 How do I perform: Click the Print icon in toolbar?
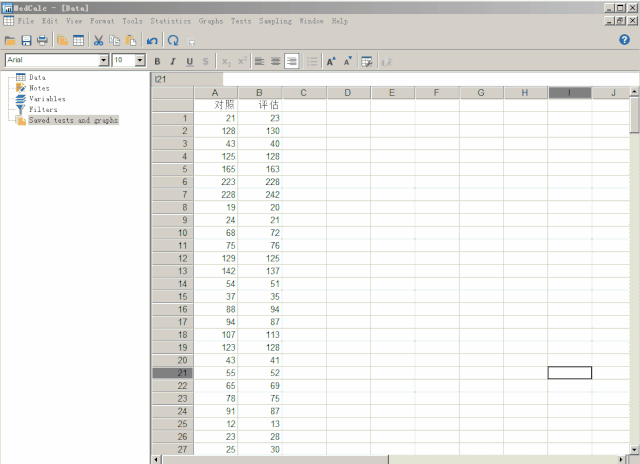point(42,40)
